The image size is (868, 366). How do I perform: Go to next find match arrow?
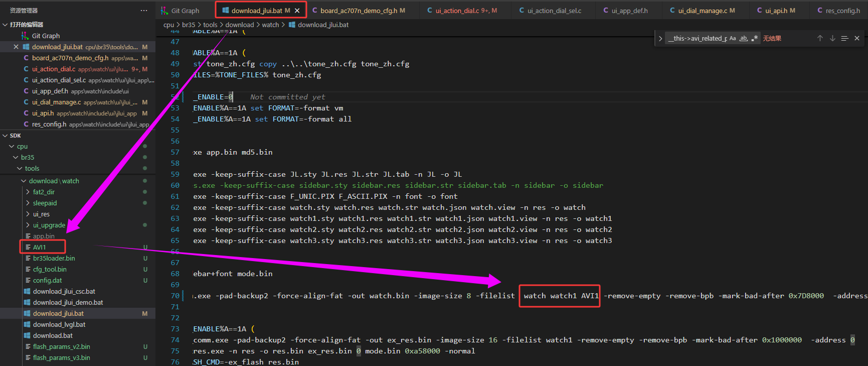pos(832,38)
